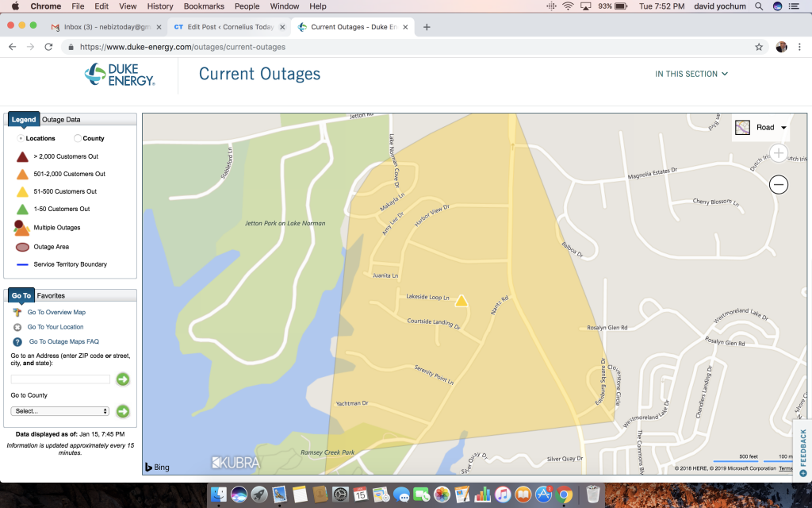Image resolution: width=812 pixels, height=508 pixels.
Task: Open the People menu in Chrome
Action: coord(247,6)
